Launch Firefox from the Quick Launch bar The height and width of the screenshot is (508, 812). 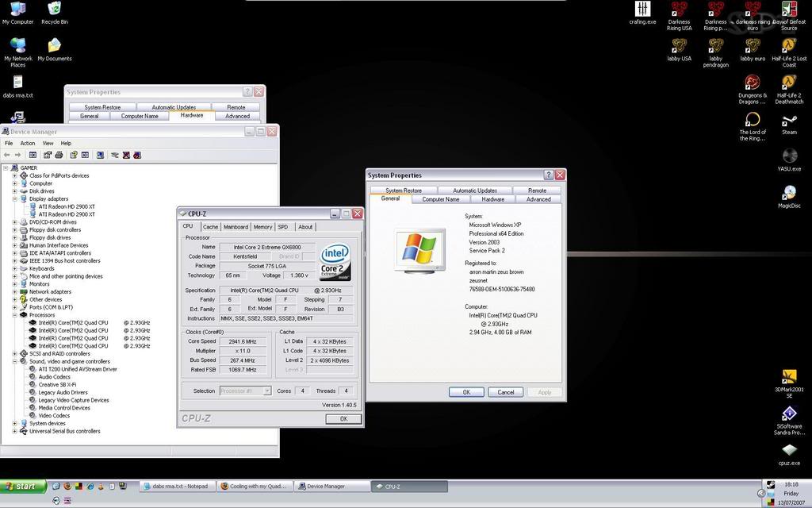coord(67,487)
